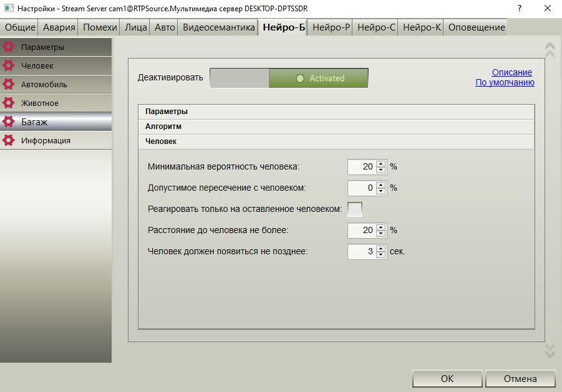Select Информация in the left sidebar
Image resolution: width=562 pixels, height=392 pixels.
pyautogui.click(x=56, y=140)
